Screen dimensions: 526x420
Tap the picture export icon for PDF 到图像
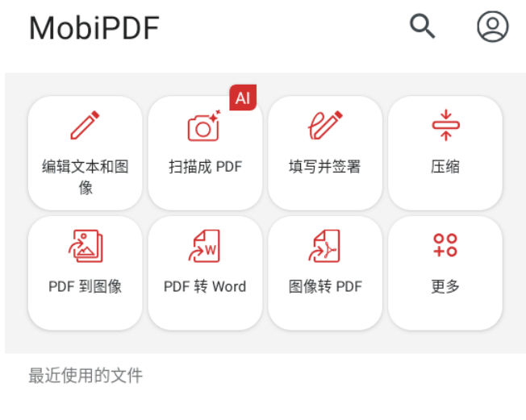(x=86, y=246)
